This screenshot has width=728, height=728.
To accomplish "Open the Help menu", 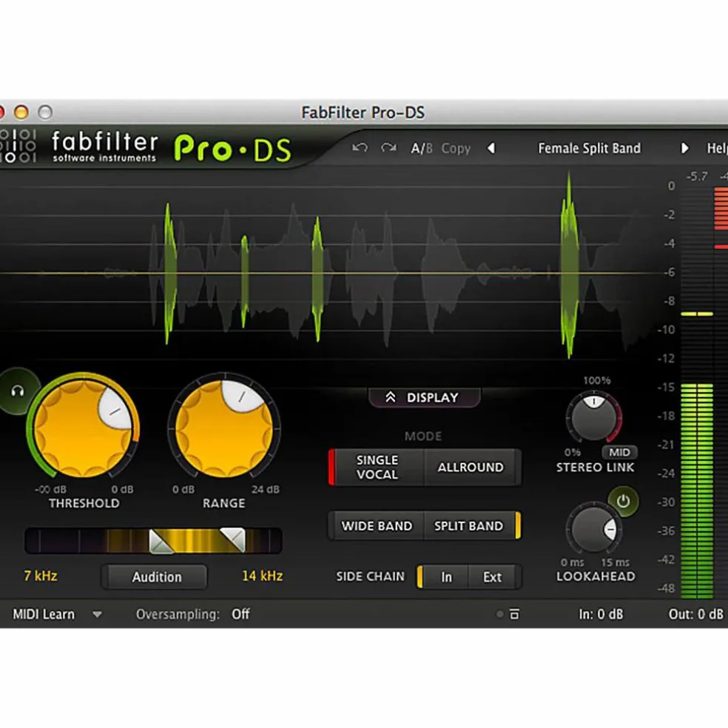I will point(718,149).
